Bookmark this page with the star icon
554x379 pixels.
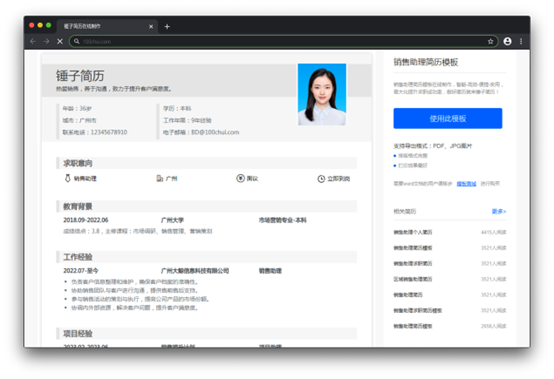(x=490, y=41)
